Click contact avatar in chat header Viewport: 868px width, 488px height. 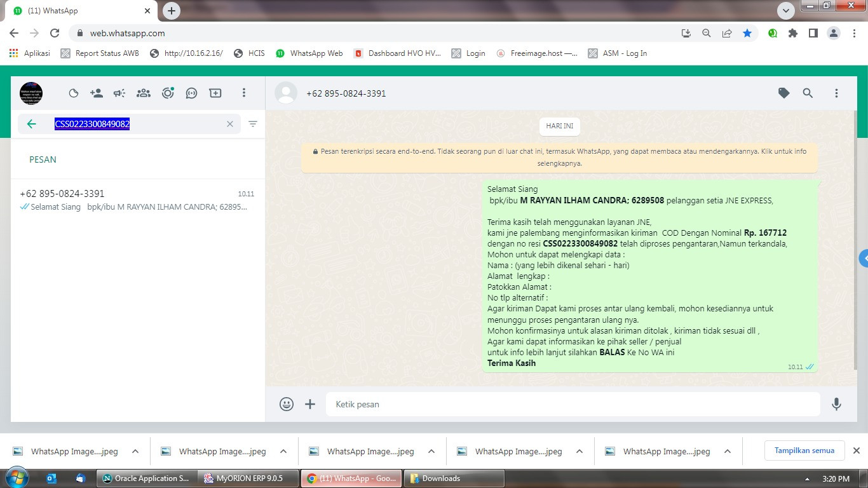286,93
